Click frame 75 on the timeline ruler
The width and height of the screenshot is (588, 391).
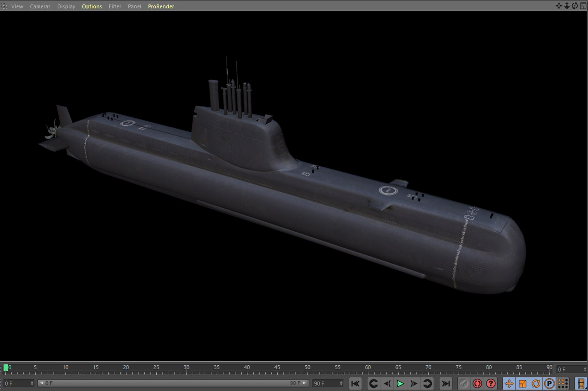(458, 367)
